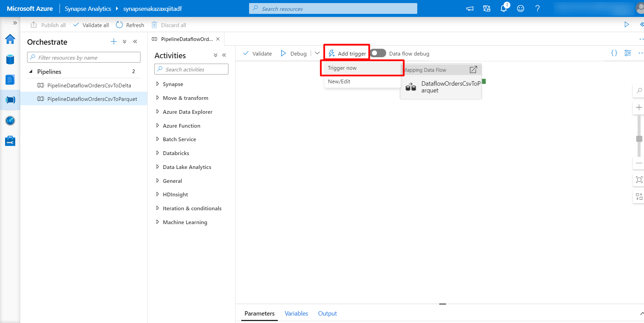The image size is (644, 323).
Task: Expand the Azure Function group
Action: [157, 126]
